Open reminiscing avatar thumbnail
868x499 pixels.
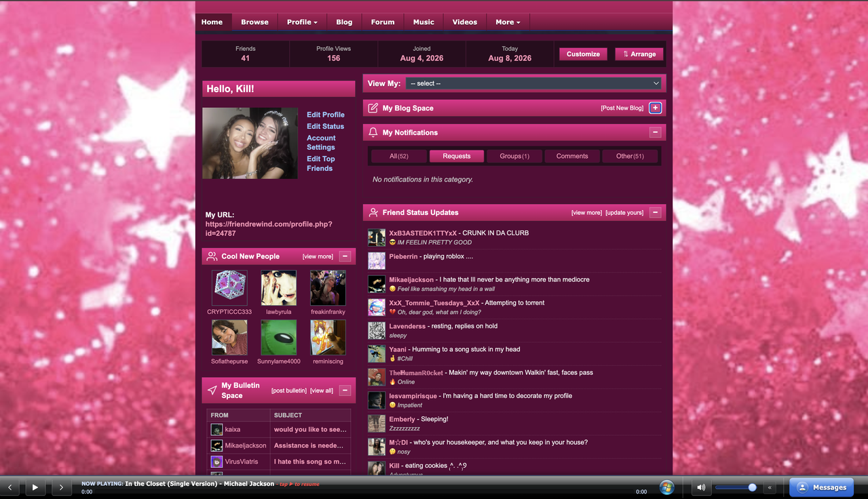click(x=328, y=338)
